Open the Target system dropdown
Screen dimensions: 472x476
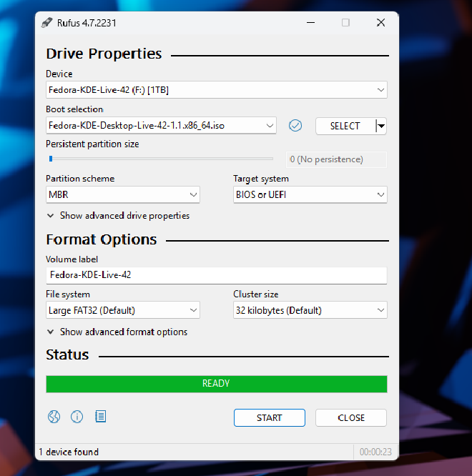click(310, 194)
